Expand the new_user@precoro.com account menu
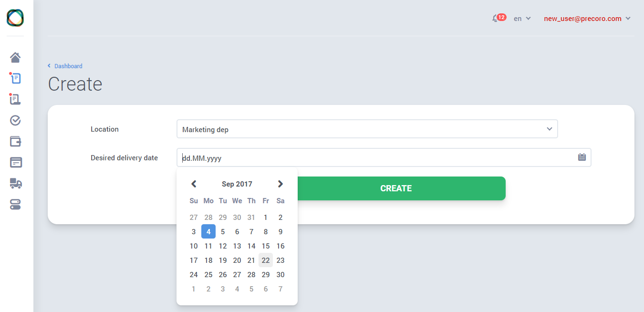The width and height of the screenshot is (644, 312). 587,19
